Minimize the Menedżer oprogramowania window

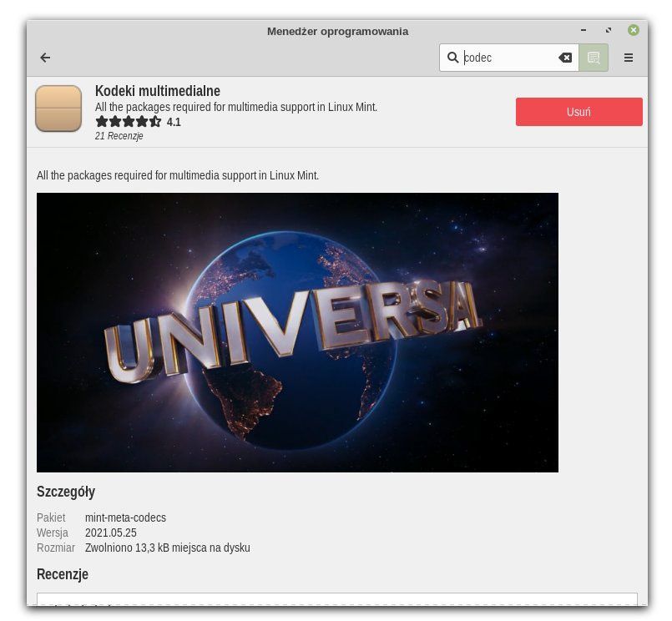(584, 30)
